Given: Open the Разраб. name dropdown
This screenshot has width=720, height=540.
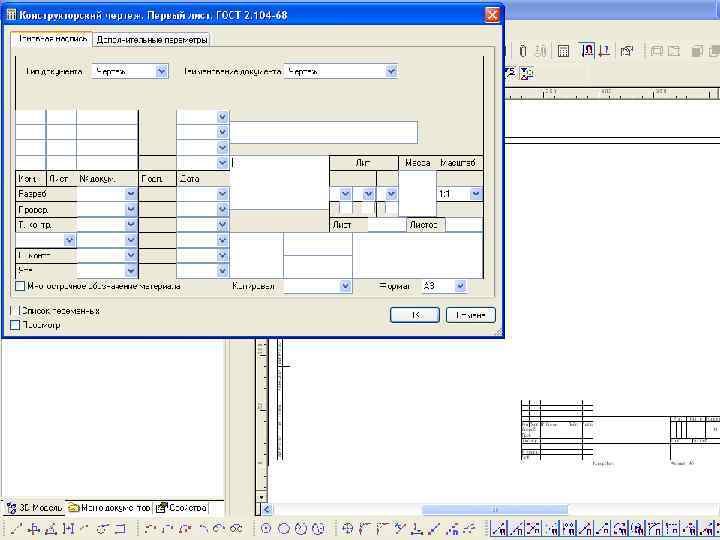Looking at the screenshot, I should [x=131, y=194].
